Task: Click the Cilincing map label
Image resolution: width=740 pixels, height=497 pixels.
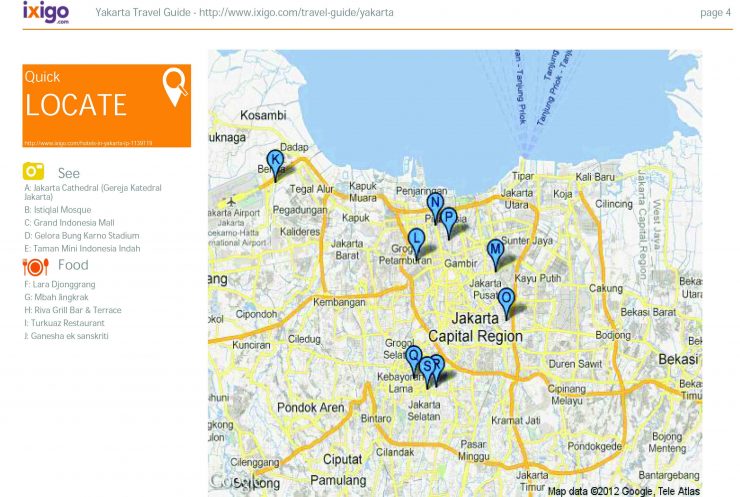Action: coord(614,204)
